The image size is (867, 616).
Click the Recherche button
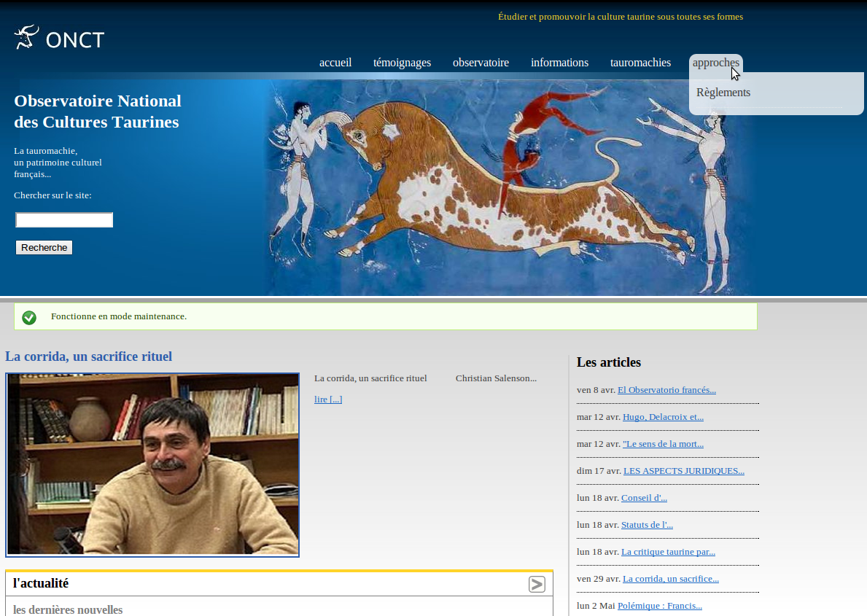[x=44, y=248]
